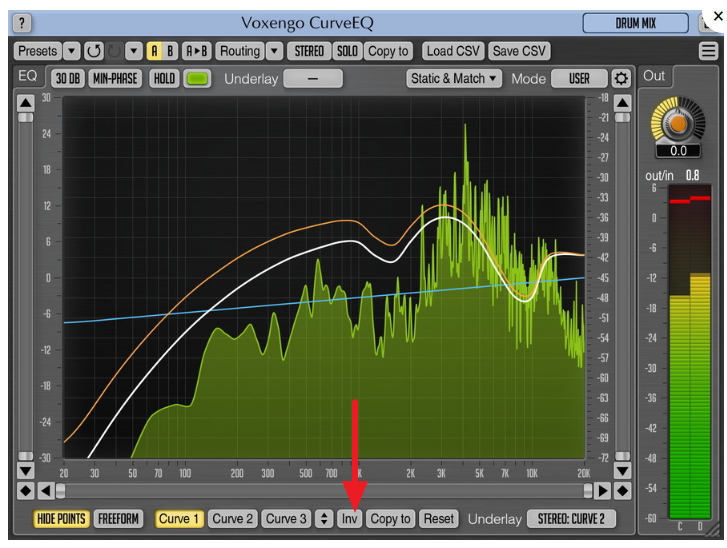This screenshot has height=548, width=727.
Task: Click Load CSV button
Action: coord(453,51)
